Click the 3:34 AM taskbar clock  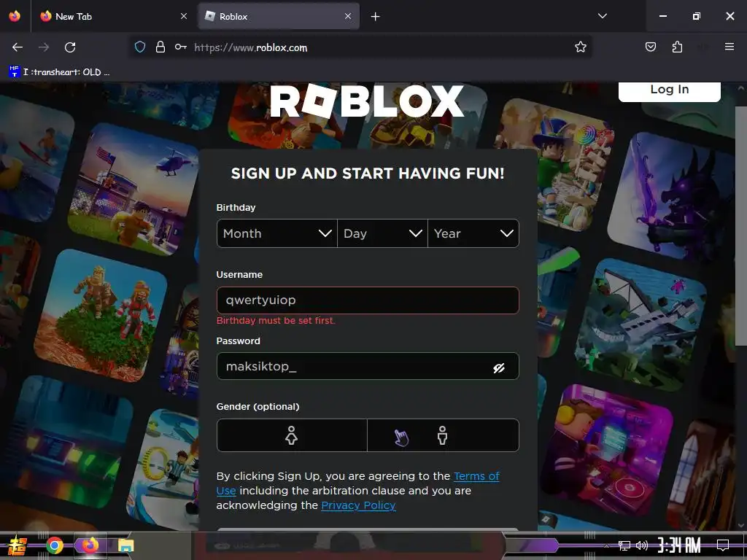pyautogui.click(x=679, y=545)
